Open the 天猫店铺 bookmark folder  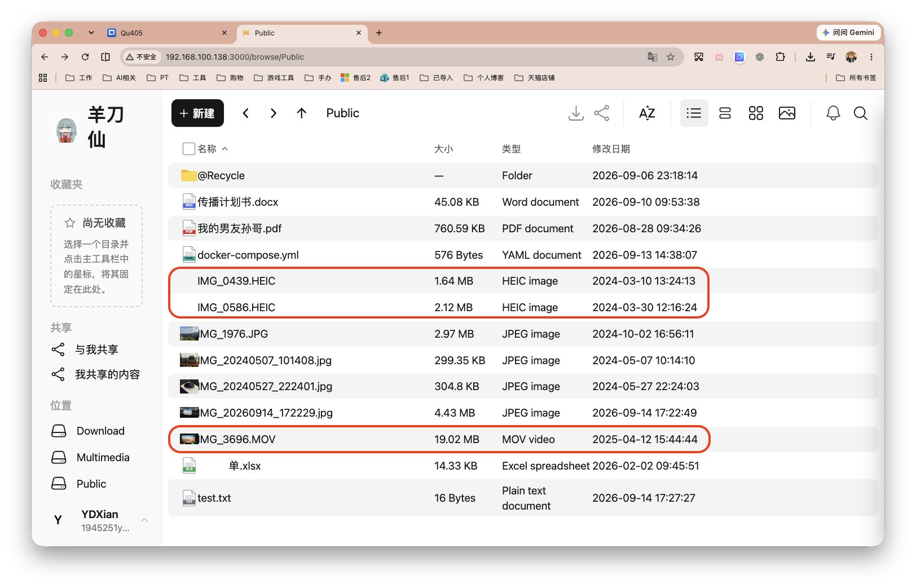click(x=535, y=78)
